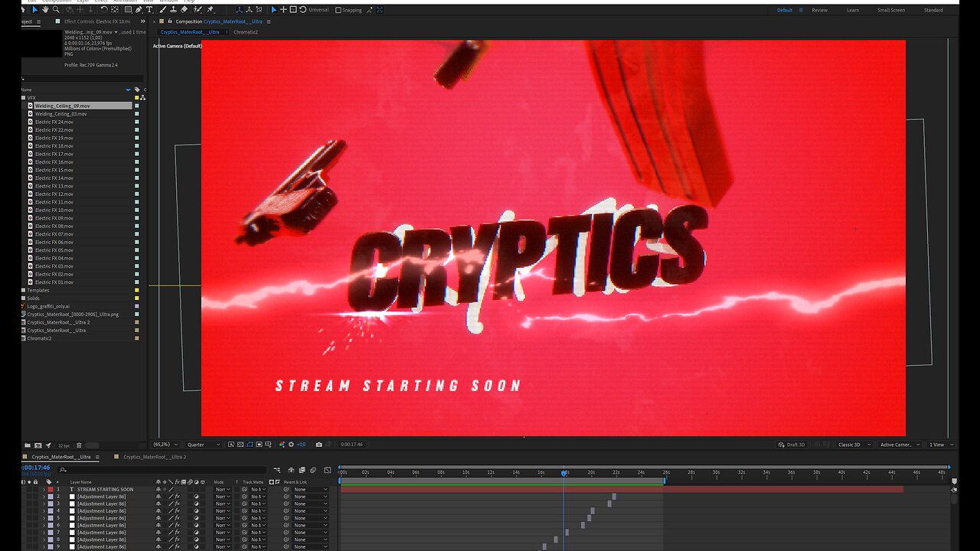Select the Rotation tool

point(104,10)
